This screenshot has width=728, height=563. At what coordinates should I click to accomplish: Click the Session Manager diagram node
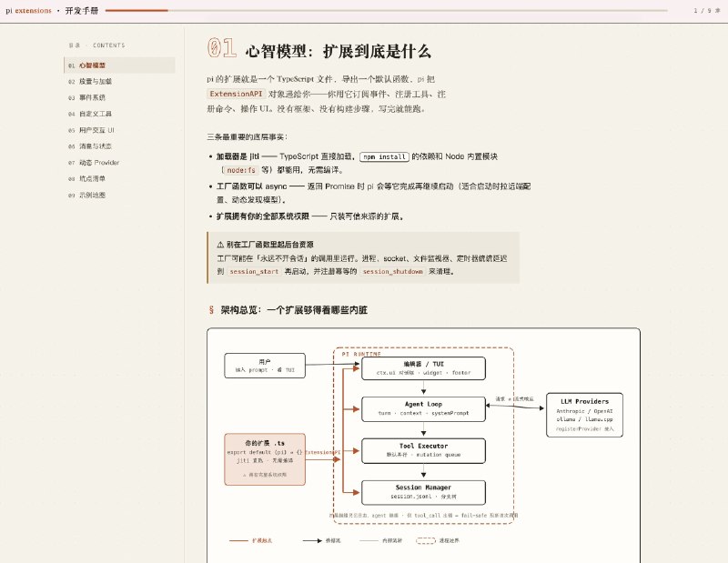click(423, 492)
